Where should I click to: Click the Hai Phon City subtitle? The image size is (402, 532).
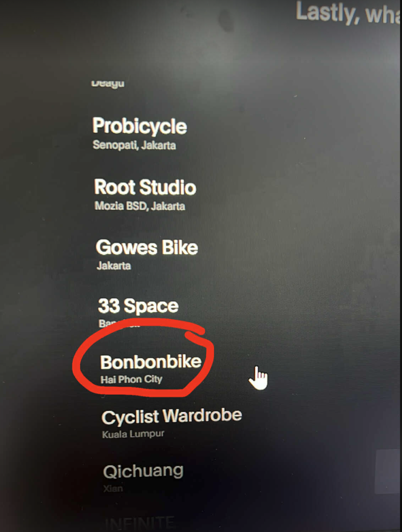(131, 379)
